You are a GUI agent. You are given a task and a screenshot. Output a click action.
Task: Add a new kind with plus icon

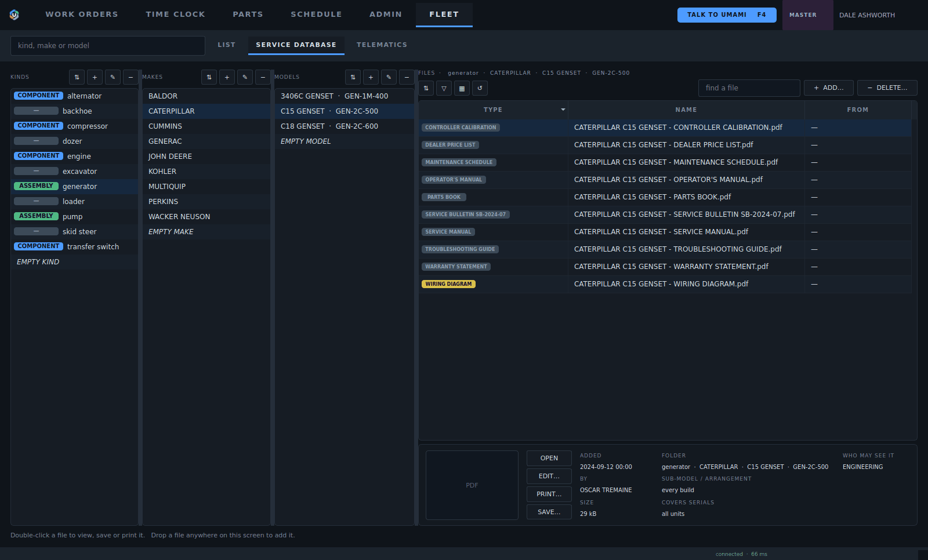(x=95, y=77)
